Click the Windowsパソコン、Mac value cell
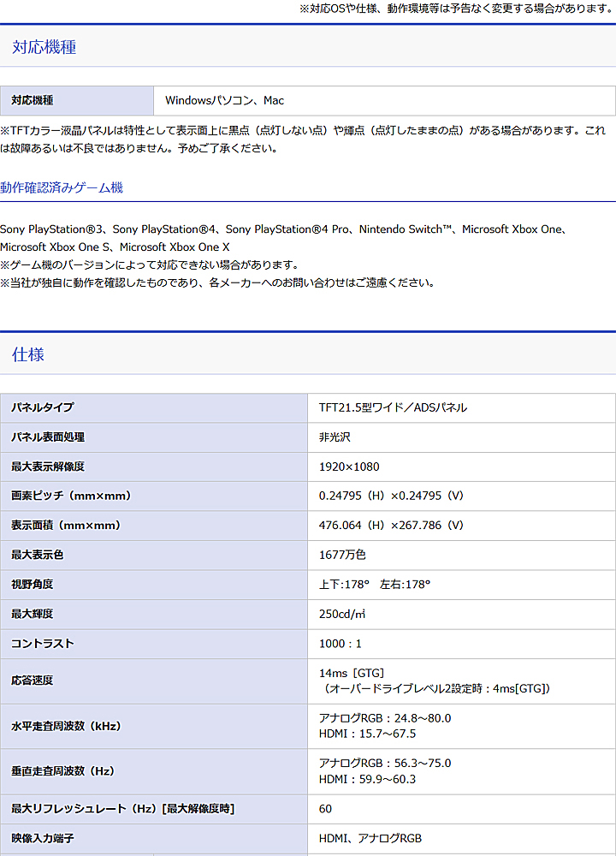Viewport: 616px width, 856px height. (x=385, y=100)
